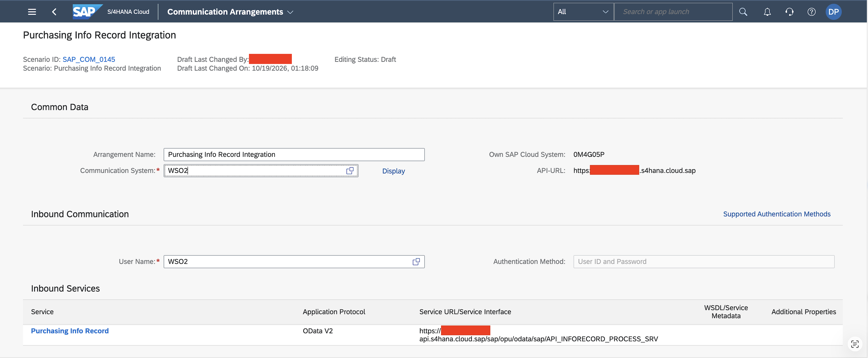This screenshot has width=868, height=358.
Task: Click the bottom-right assistant icon
Action: point(855,344)
